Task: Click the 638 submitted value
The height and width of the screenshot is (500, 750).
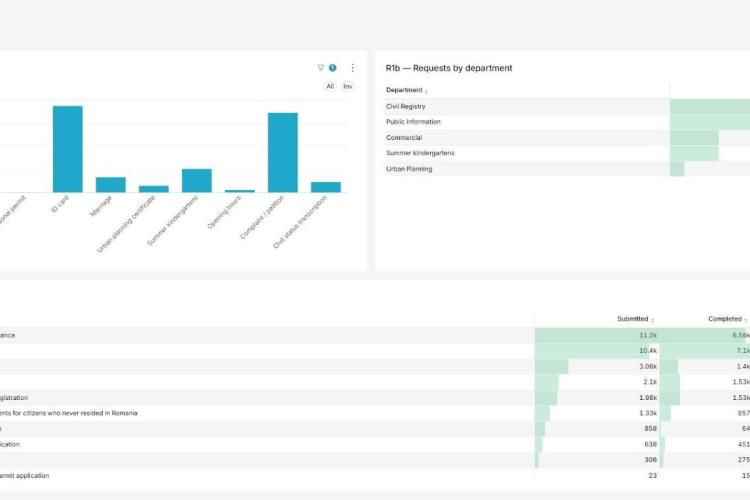Action: pyautogui.click(x=651, y=444)
